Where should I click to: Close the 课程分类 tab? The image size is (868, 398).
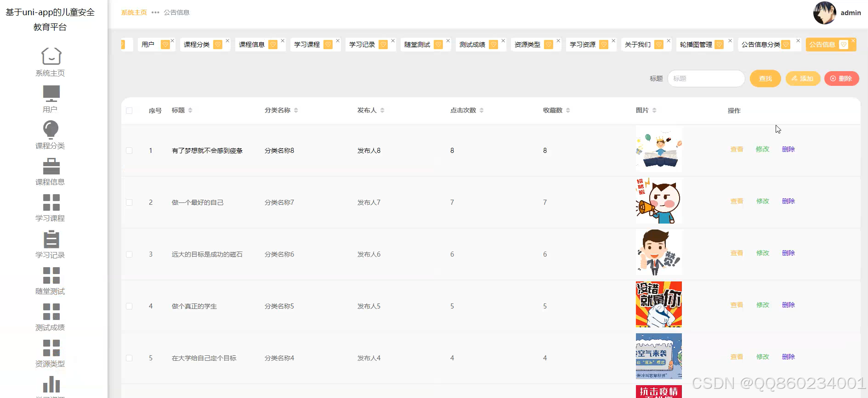tap(227, 41)
